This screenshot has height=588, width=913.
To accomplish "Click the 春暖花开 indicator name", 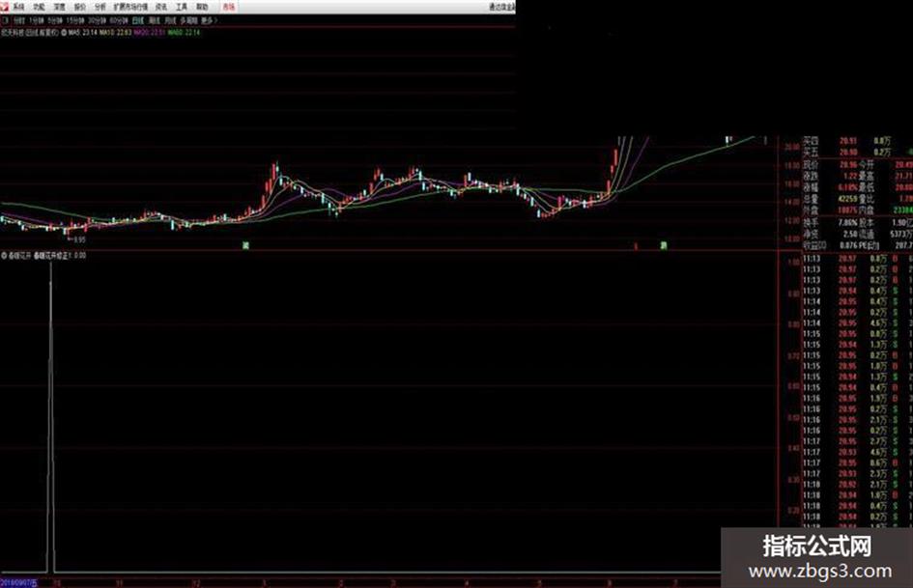I will (x=20, y=256).
